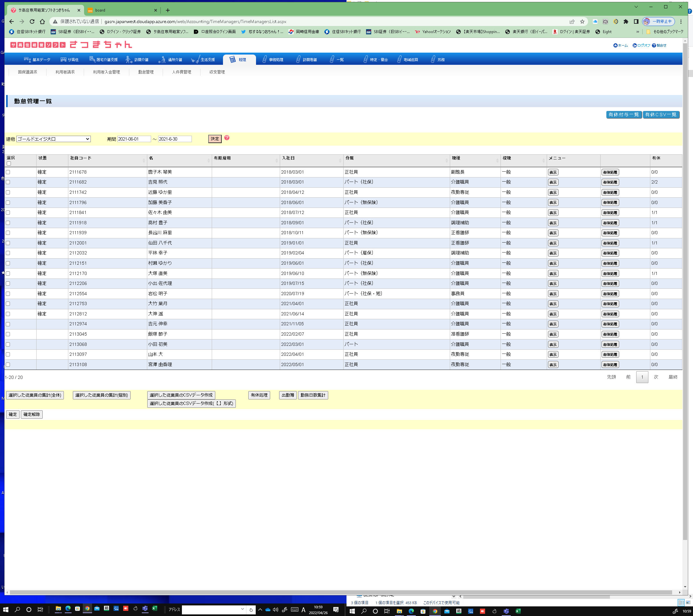Open the 訪問介護 walking person icon
Screen dimensions: 693x616
129,59
